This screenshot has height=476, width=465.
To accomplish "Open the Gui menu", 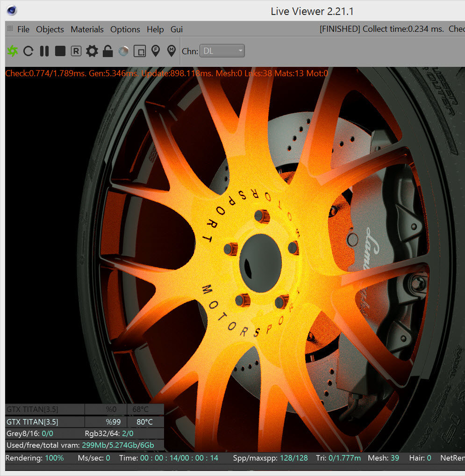I will [x=177, y=29].
